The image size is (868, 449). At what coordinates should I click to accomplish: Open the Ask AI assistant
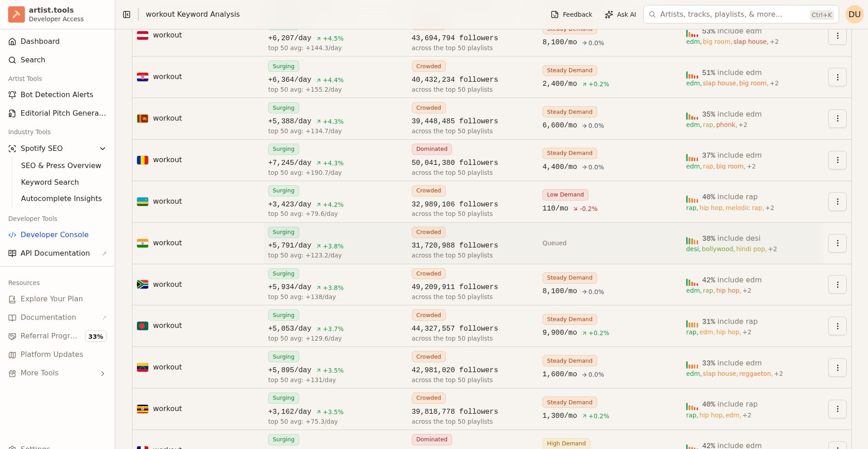pos(620,14)
